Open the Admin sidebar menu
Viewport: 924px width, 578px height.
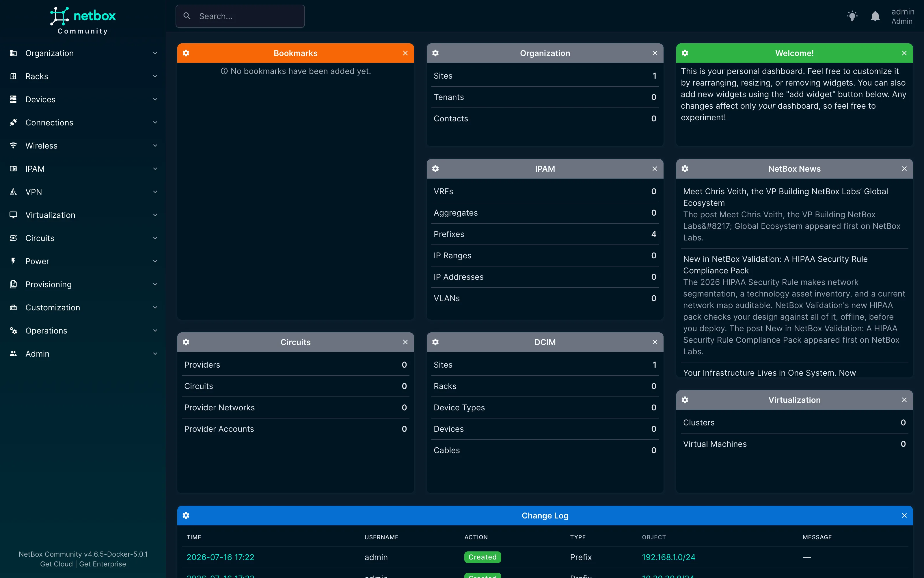[x=83, y=354]
